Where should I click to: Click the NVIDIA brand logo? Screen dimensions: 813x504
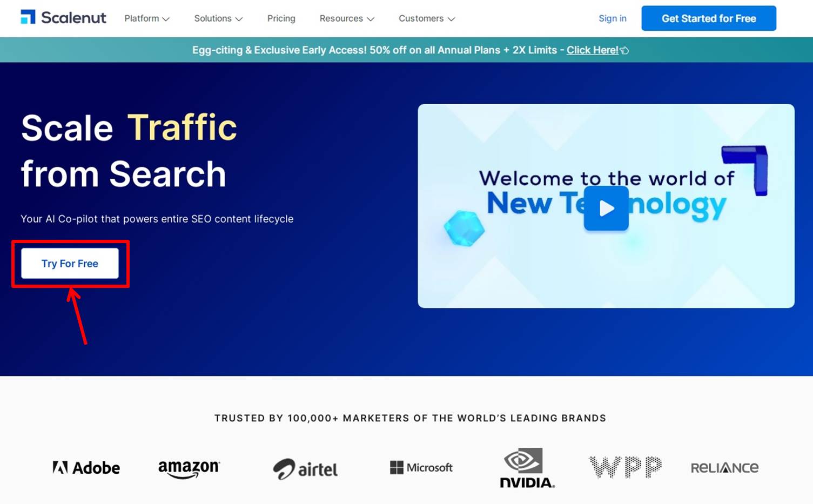coord(527,468)
